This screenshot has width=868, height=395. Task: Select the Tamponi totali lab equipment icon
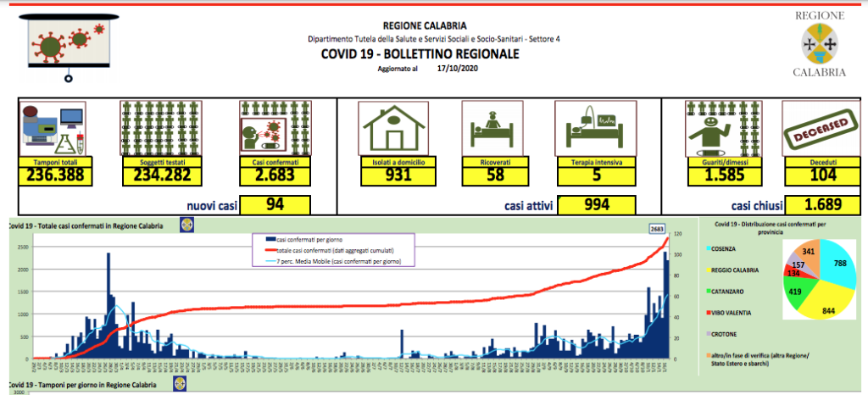coord(53,129)
